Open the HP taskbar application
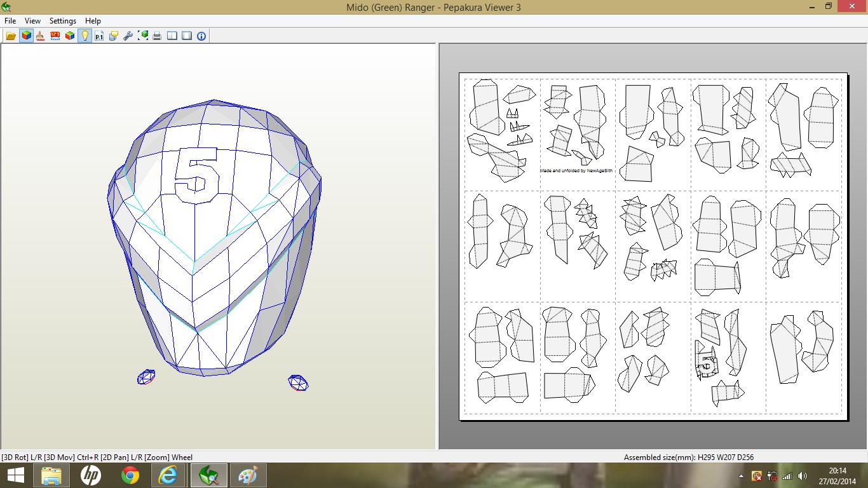Viewport: 868px width, 488px height. point(91,475)
